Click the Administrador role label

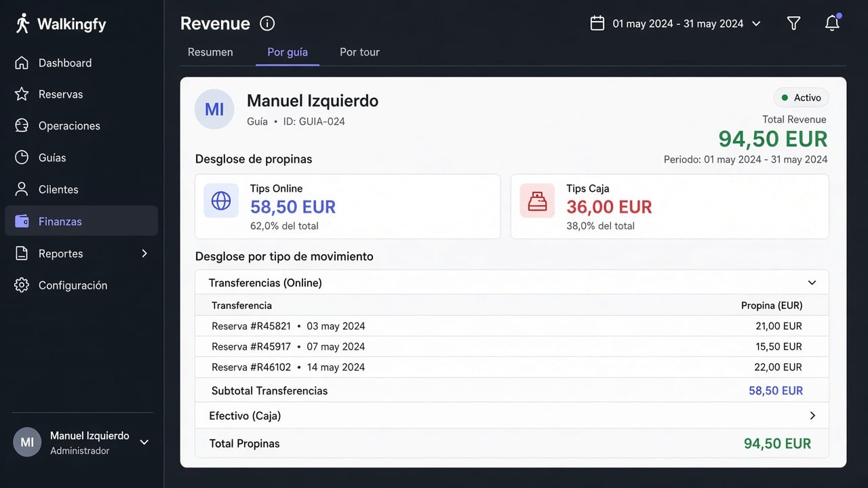click(79, 451)
